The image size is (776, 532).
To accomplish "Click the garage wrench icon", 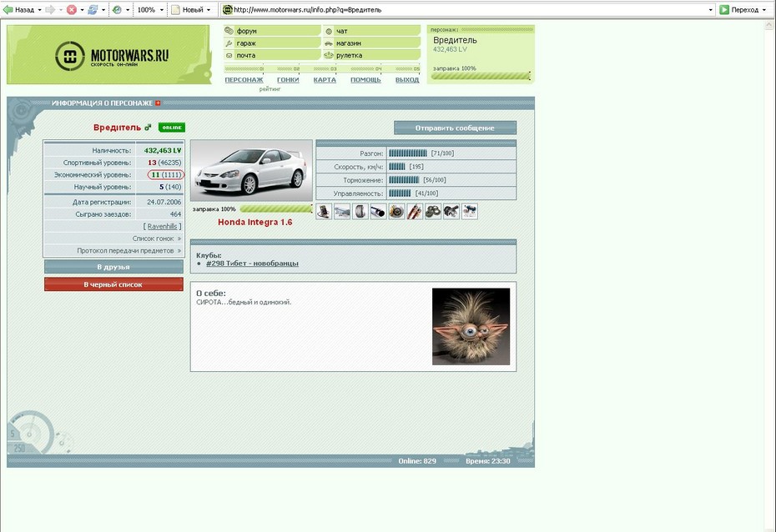I will click(x=229, y=43).
